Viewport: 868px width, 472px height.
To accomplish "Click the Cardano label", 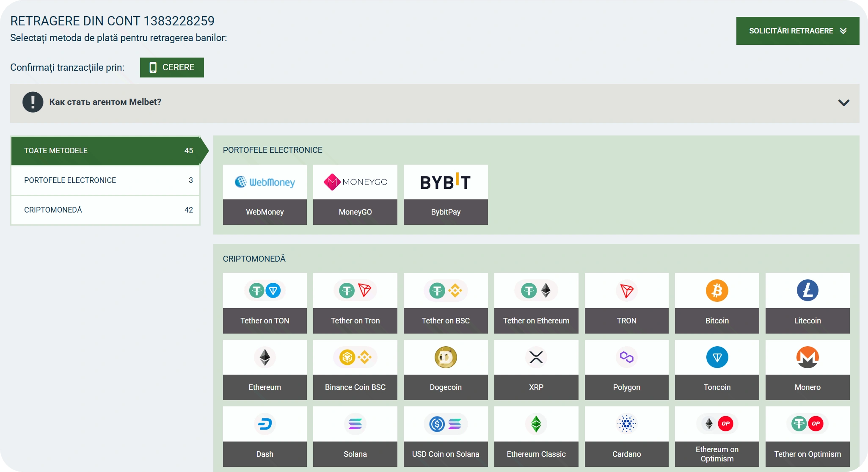I will pos(627,454).
